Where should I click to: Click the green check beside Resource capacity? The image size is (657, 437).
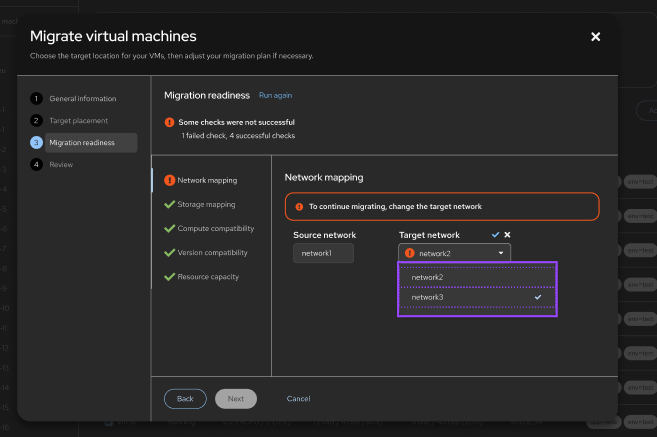[170, 276]
